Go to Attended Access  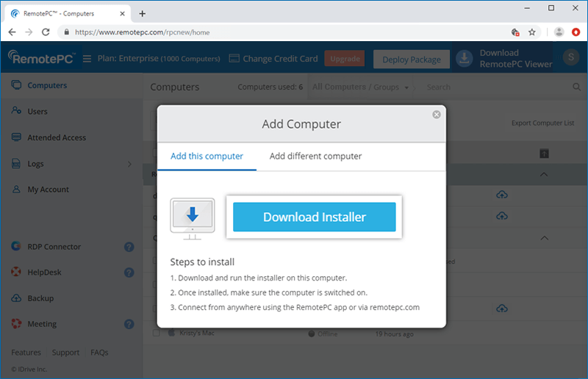tap(57, 137)
